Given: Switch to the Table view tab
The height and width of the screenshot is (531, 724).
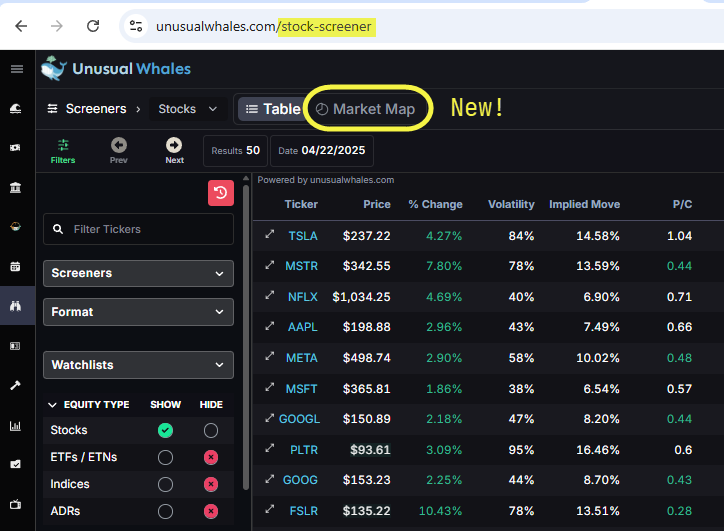Looking at the screenshot, I should click(x=272, y=109).
